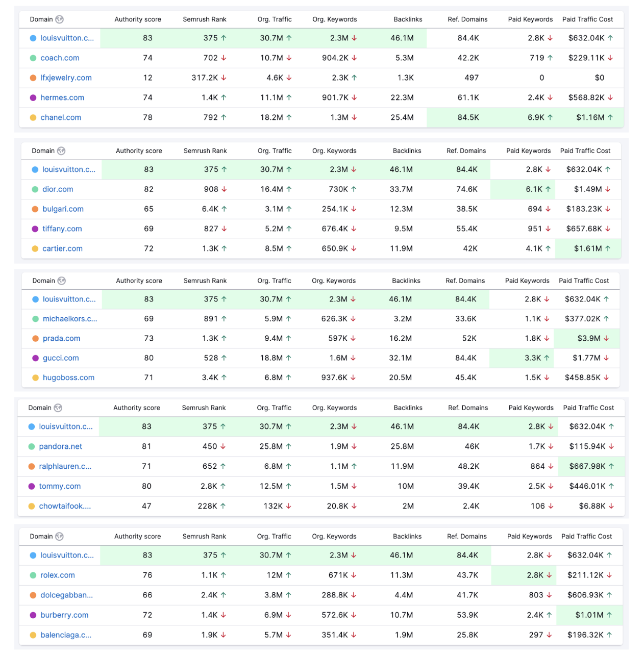
Task: Click green color dot beside coach.com
Action: (x=33, y=58)
